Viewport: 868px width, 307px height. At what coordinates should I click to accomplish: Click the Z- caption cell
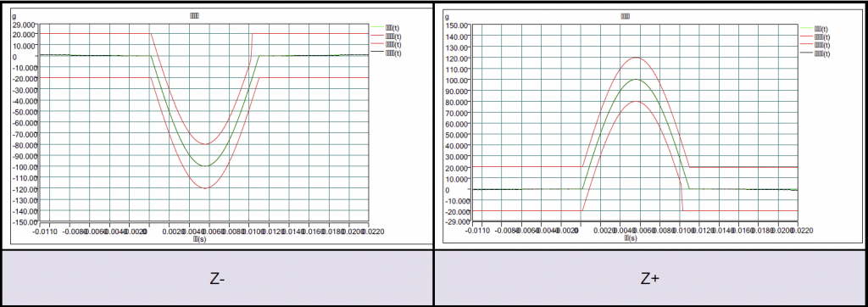(x=217, y=279)
